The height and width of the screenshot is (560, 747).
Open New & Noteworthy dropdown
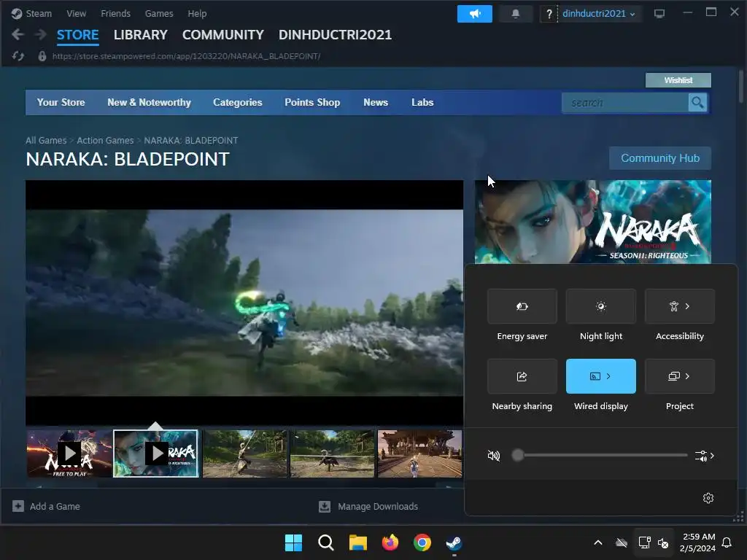tap(149, 102)
